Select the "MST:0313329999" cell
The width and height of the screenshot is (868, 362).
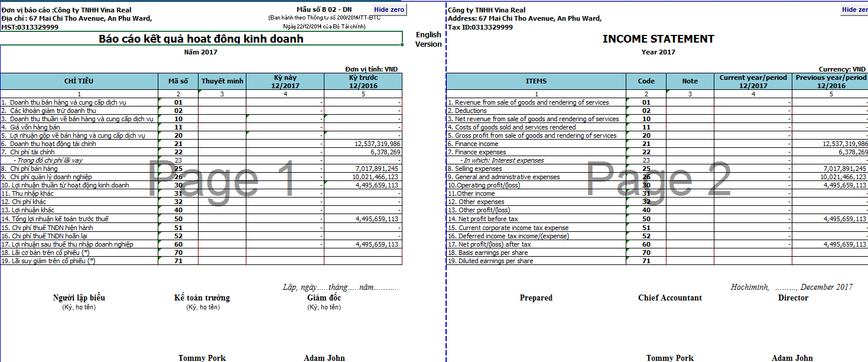(x=30, y=27)
